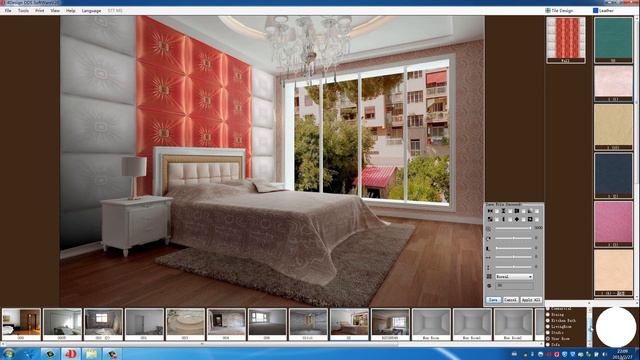The width and height of the screenshot is (640, 360).
Task: Select the bowtie-shaped tile layout icon
Action: click(x=490, y=211)
